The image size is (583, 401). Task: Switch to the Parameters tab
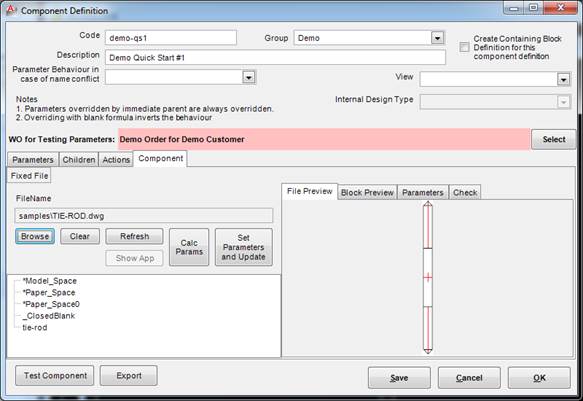pos(33,160)
